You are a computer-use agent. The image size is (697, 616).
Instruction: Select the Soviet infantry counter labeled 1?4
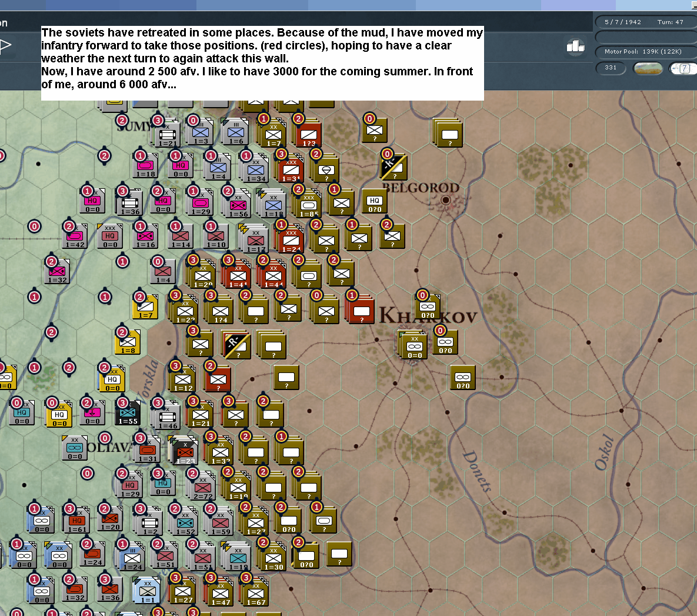point(220,311)
